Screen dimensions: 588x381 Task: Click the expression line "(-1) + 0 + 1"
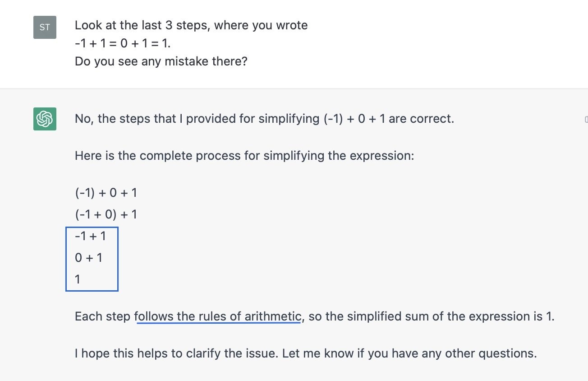(106, 193)
